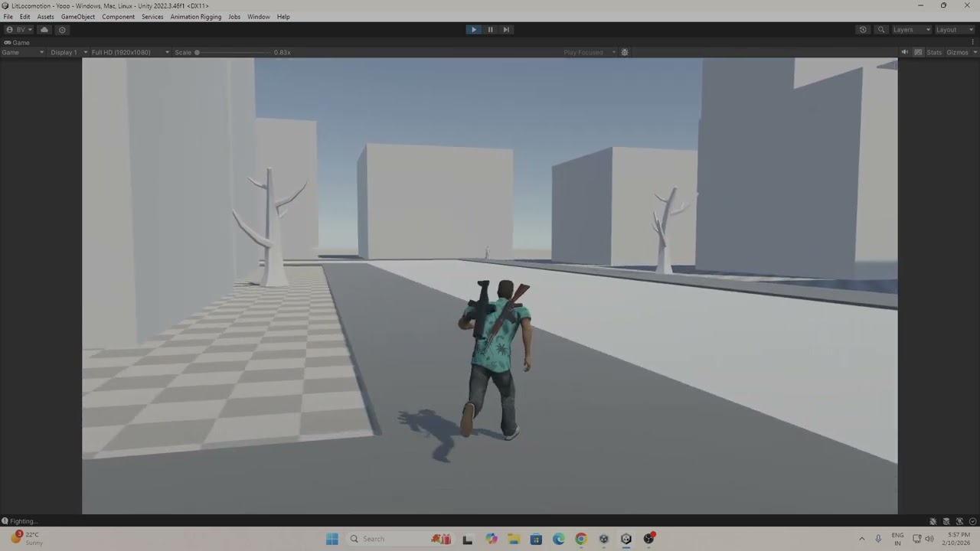Click the status bar activity checkmark icon
Viewport: 980px width, 551px height.
[972, 521]
